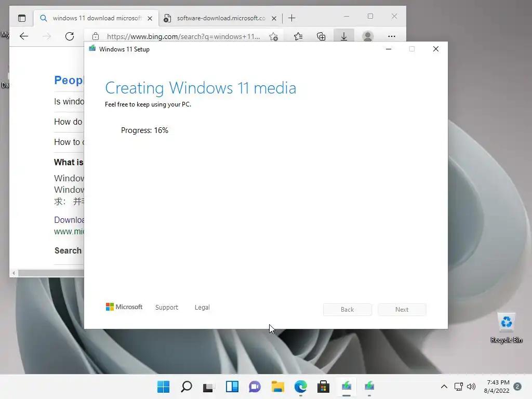This screenshot has height=399, width=532.
Task: Click Creating Windows 11 media heading
Action: pyautogui.click(x=201, y=88)
